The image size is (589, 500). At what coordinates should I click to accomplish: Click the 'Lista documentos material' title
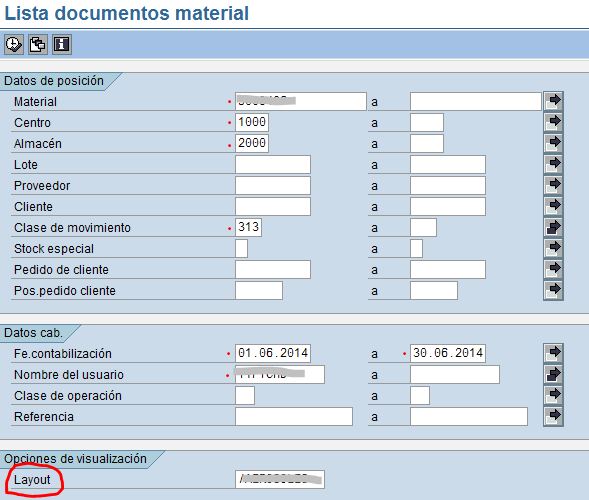(x=126, y=13)
